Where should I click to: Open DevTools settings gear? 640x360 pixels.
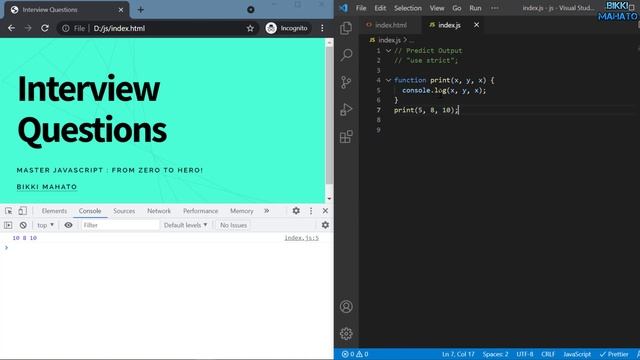point(296,211)
